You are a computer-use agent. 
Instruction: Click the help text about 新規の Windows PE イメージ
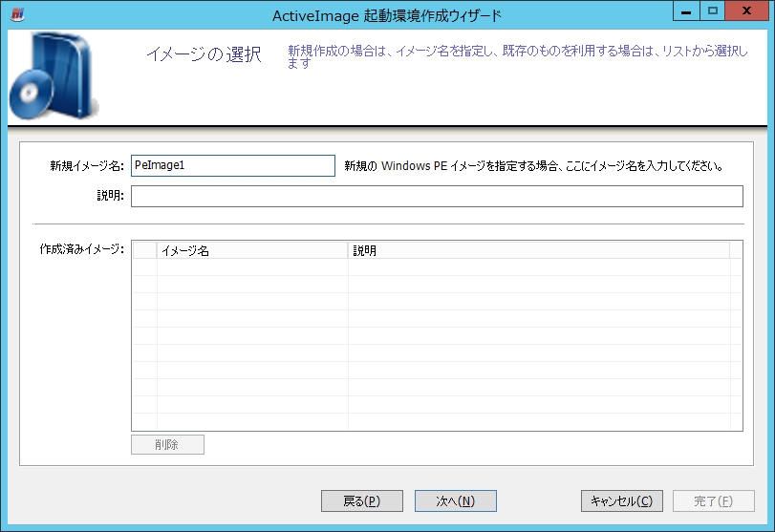click(x=534, y=166)
